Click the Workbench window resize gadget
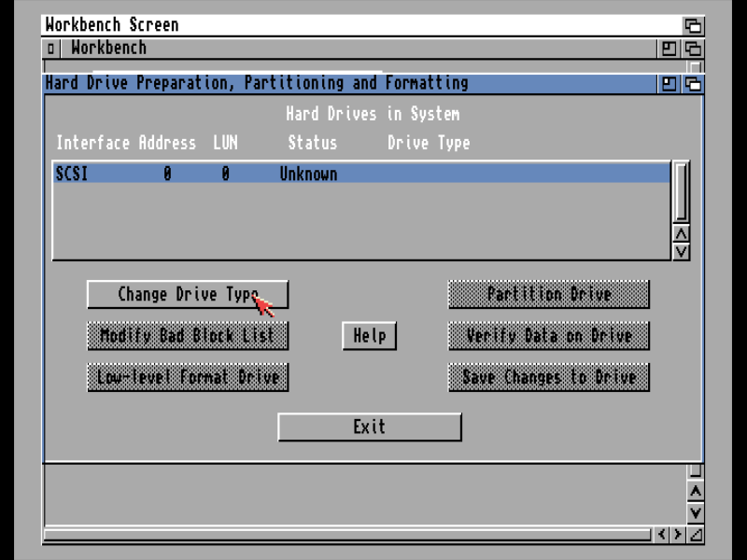The height and width of the screenshot is (560, 747). click(x=695, y=535)
